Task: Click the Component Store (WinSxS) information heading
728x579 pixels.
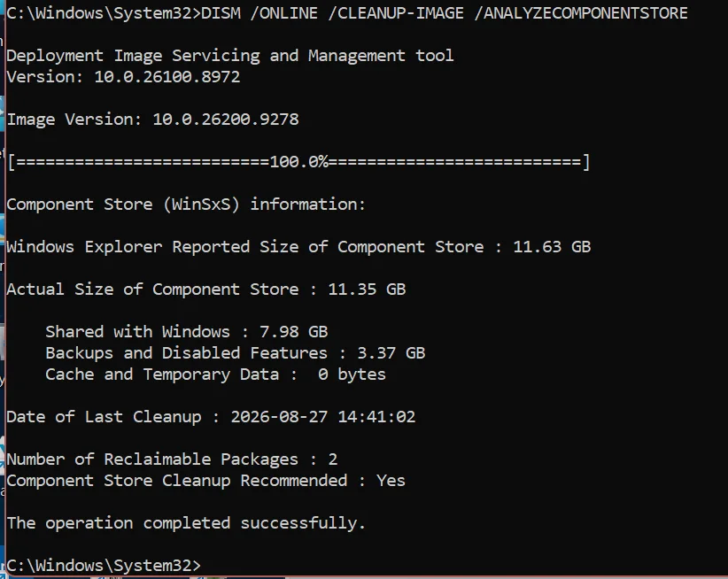Action: (186, 205)
